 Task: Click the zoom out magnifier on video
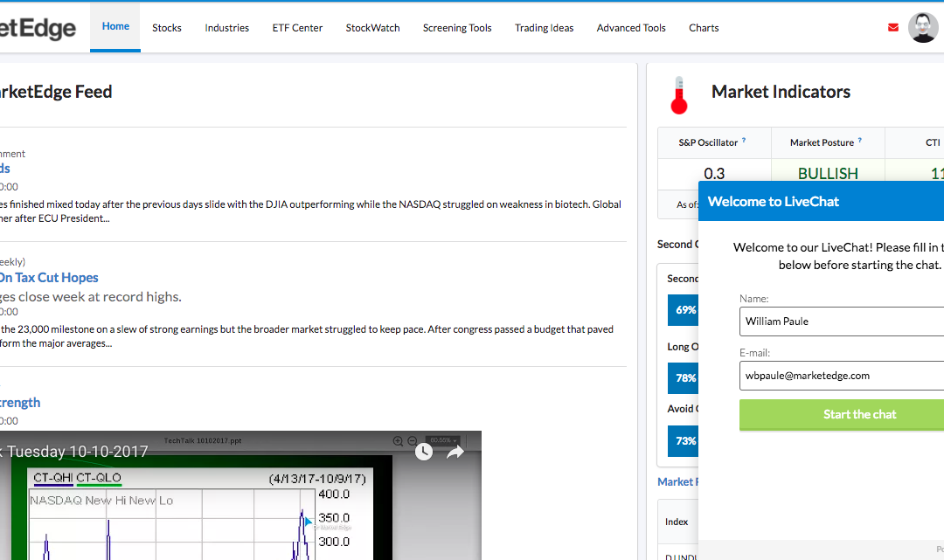pyautogui.click(x=413, y=441)
